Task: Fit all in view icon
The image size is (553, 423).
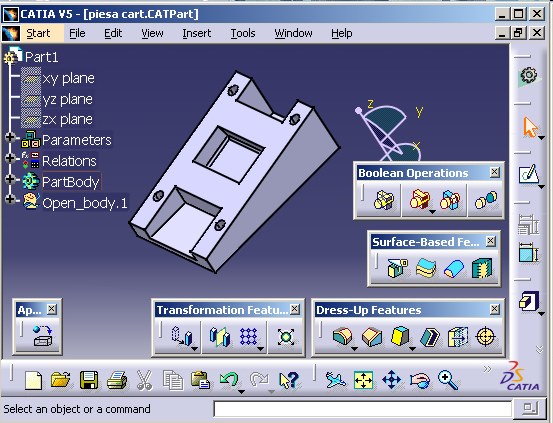Action: coord(363,380)
